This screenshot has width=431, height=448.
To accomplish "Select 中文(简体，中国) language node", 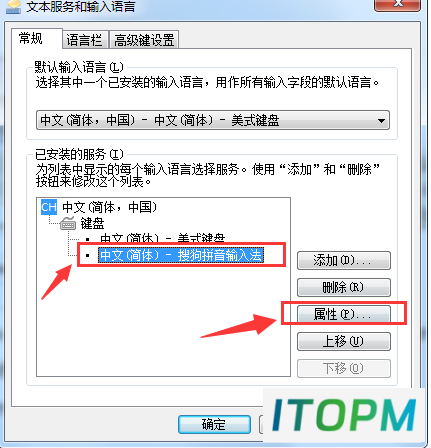I will click(x=109, y=207).
